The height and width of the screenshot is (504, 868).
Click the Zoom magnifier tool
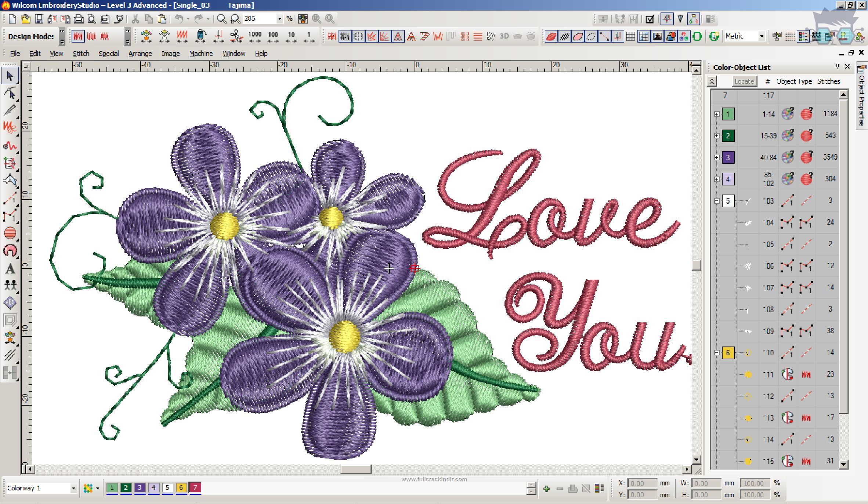tap(221, 19)
